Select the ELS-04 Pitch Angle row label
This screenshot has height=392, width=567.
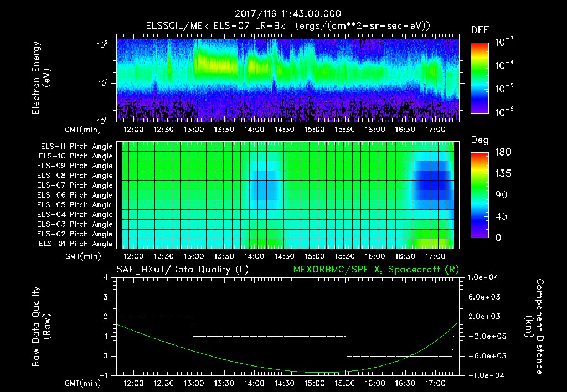(75, 214)
